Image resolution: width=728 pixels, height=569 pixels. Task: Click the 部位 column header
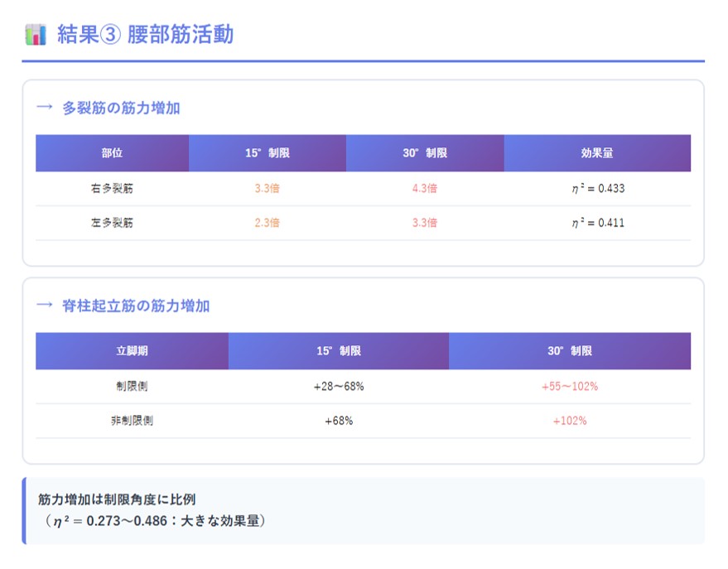pyautogui.click(x=112, y=153)
